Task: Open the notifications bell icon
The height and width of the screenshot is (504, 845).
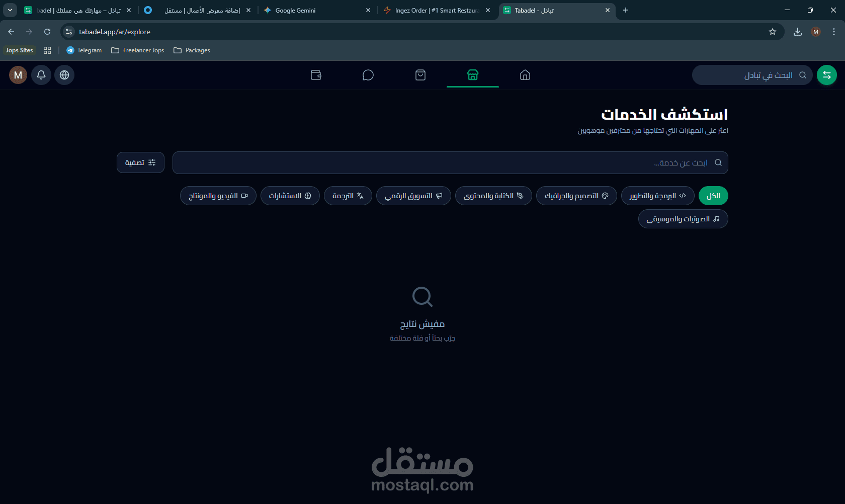Action: coord(41,75)
